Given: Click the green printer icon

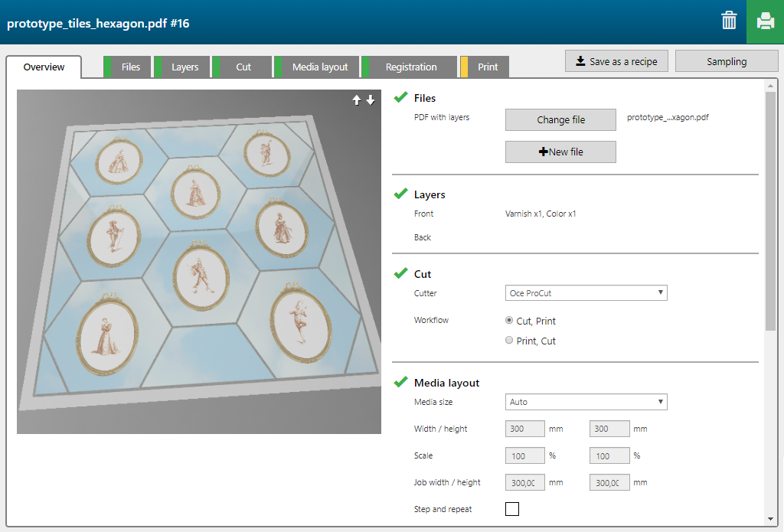Looking at the screenshot, I should pyautogui.click(x=765, y=21).
